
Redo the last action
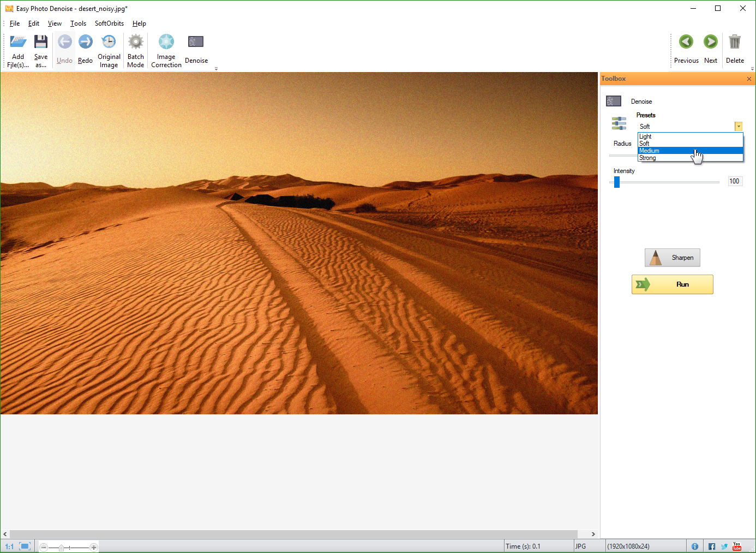point(85,51)
